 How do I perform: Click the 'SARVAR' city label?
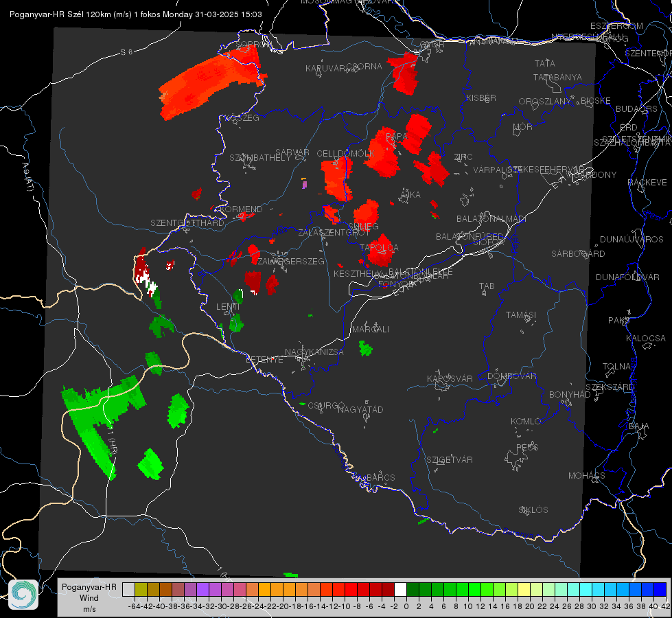point(292,152)
